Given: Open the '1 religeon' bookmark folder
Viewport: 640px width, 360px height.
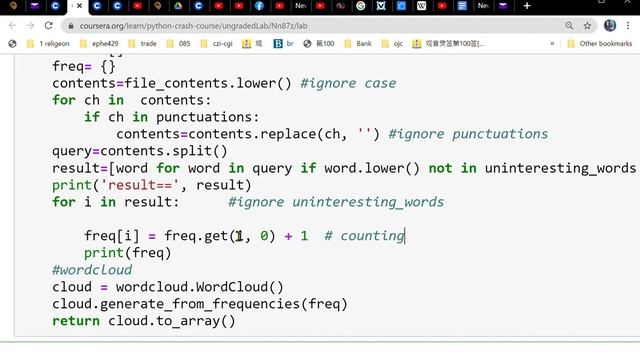Looking at the screenshot, I should tap(48, 44).
